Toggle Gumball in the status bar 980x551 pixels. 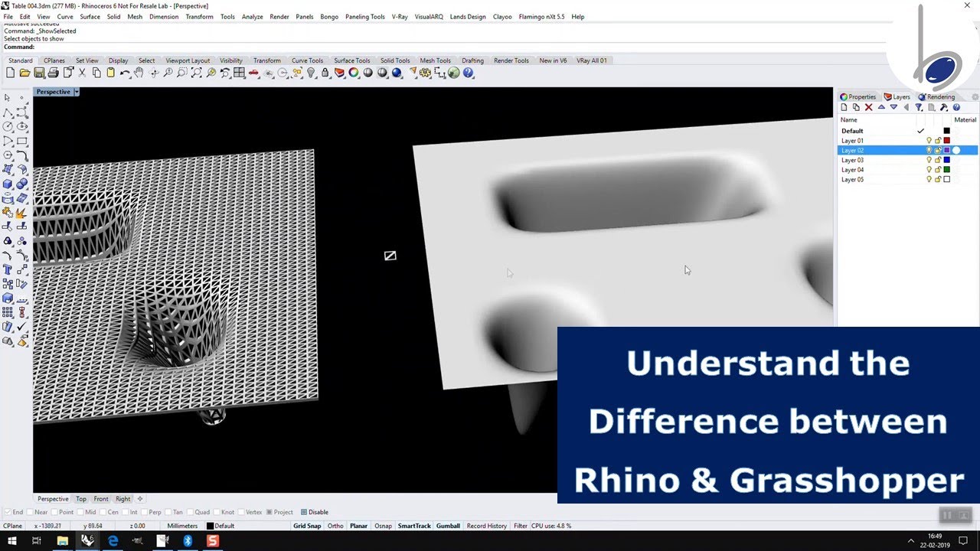(x=448, y=526)
